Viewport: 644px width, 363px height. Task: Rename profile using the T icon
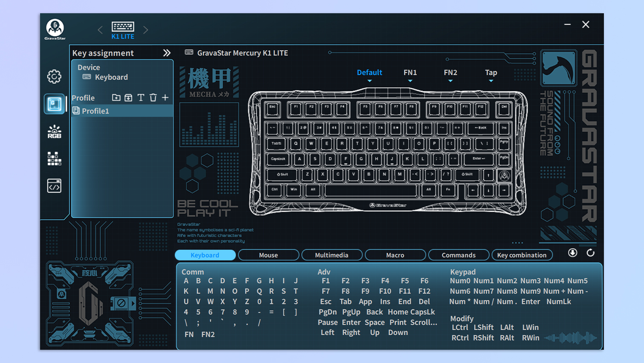(x=141, y=98)
